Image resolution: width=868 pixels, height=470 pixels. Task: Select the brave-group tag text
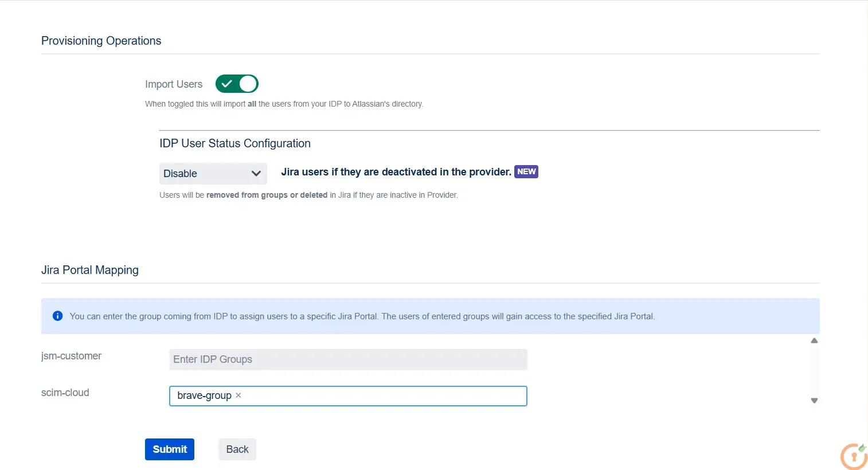pyautogui.click(x=204, y=395)
